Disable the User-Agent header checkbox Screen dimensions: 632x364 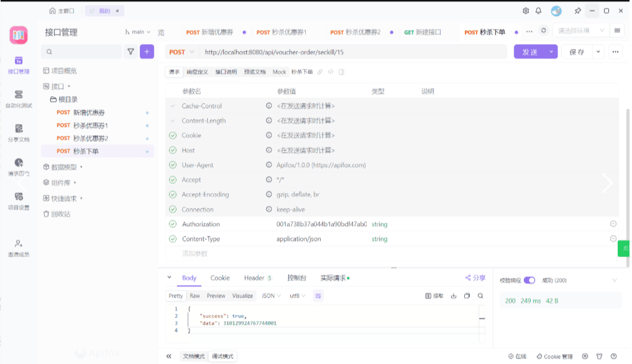click(173, 165)
